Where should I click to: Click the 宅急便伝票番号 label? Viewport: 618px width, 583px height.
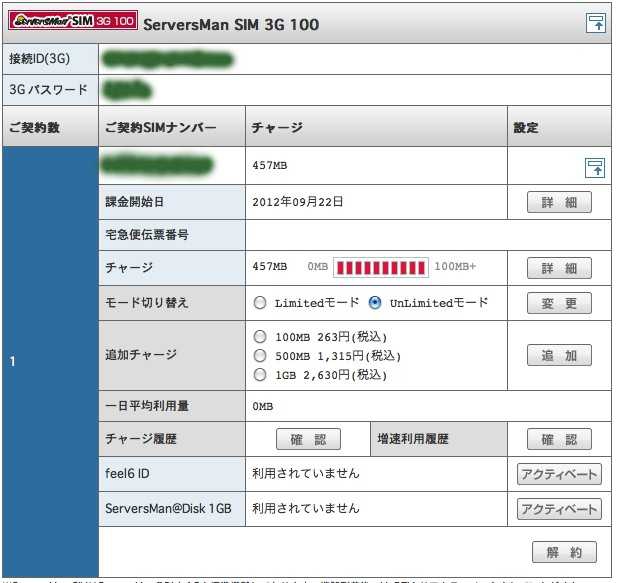pos(147,235)
